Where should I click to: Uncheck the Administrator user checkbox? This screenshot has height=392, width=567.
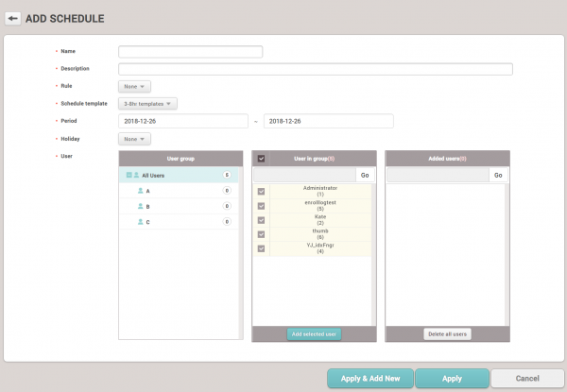pos(261,191)
